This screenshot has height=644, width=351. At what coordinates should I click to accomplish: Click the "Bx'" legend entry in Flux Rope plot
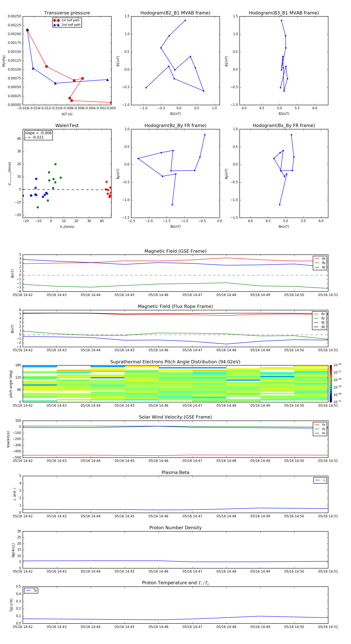pos(320,314)
